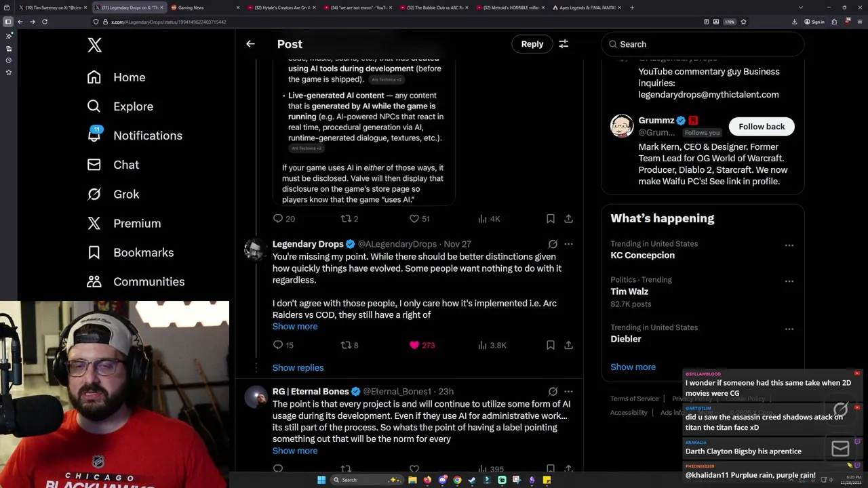This screenshot has height=488, width=868.
Task: Click the browser address bar URL
Action: click(x=168, y=22)
